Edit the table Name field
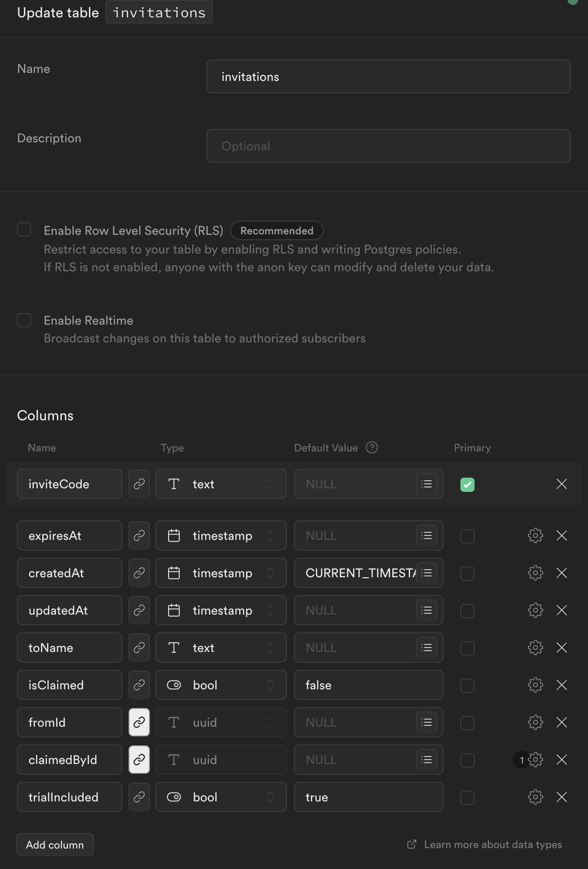The image size is (588, 869). [x=389, y=76]
